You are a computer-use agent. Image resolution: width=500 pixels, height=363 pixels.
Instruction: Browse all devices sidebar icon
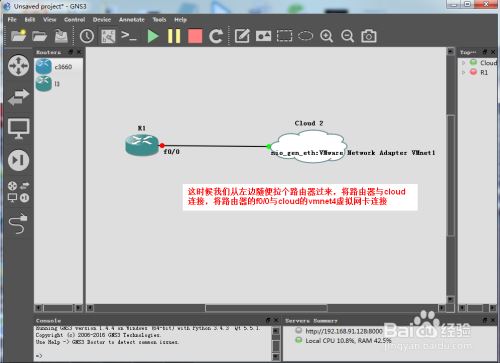tap(18, 192)
